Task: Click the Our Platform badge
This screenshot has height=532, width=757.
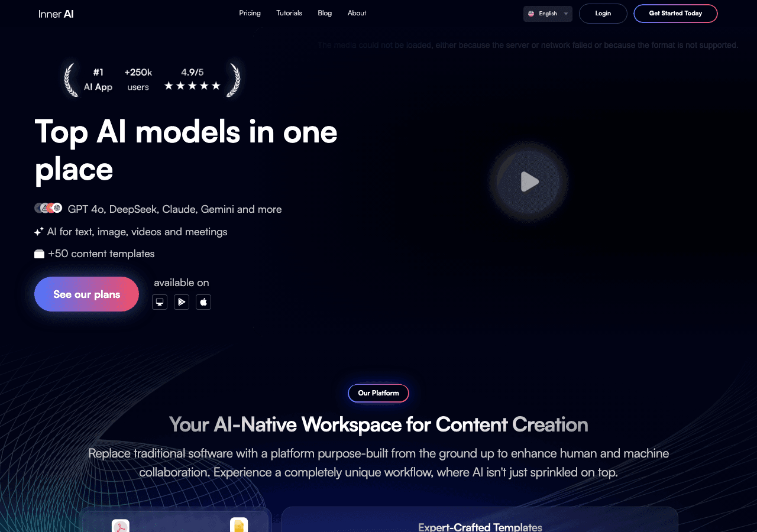Action: click(x=378, y=393)
